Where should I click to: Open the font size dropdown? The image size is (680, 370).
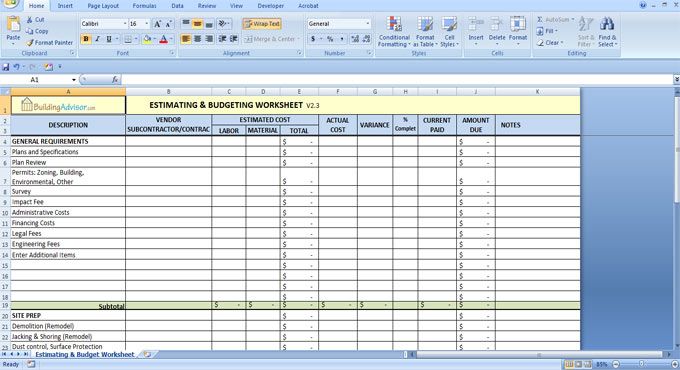[147, 24]
